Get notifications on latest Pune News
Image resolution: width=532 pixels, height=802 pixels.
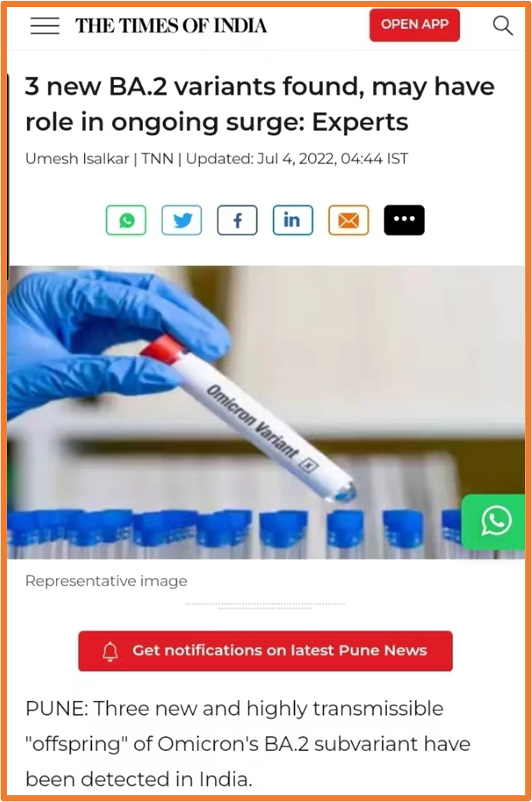click(265, 651)
